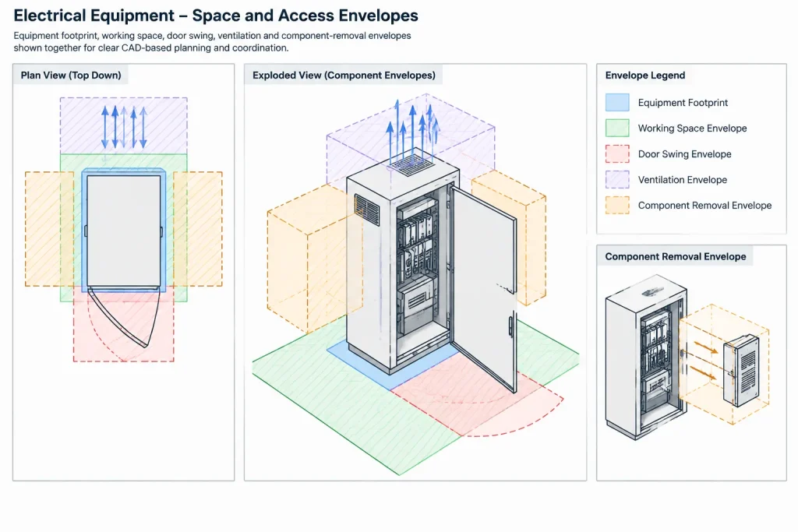The image size is (798, 532).
Task: Click the Ventilation Envelope purple swatch
Action: coord(617,179)
